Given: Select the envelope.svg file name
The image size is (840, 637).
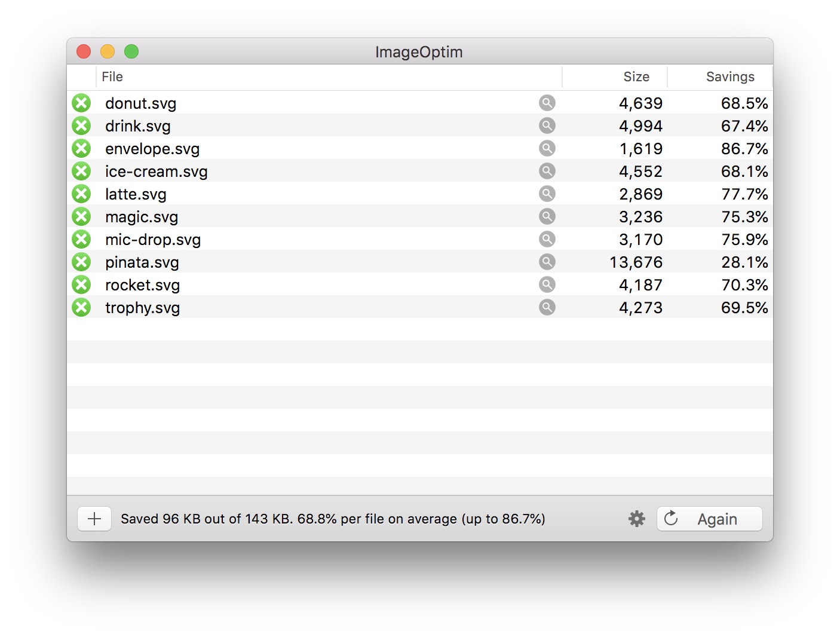Looking at the screenshot, I should point(152,149).
